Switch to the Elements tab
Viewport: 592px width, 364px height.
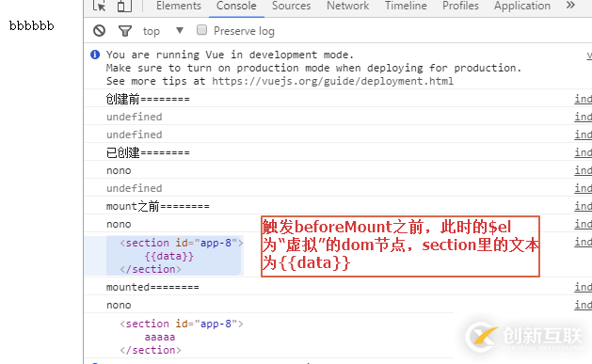click(179, 6)
